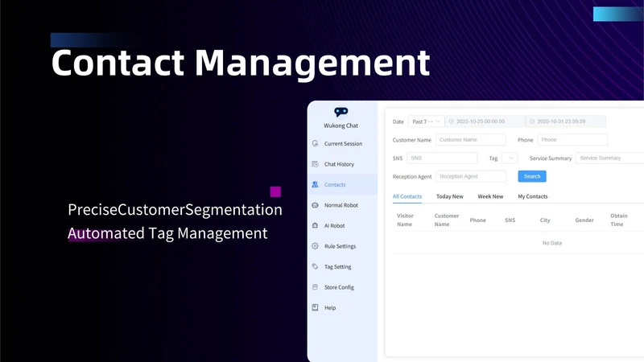Image resolution: width=644 pixels, height=362 pixels.
Task: Open Normal Robot icon in sidebar
Action: tap(315, 205)
